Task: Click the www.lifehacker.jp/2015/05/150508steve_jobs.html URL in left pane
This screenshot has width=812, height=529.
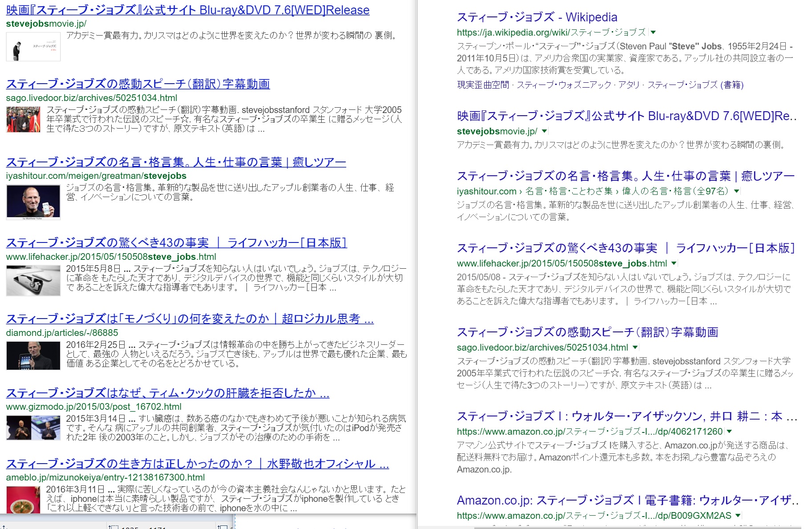Action: [x=111, y=256]
